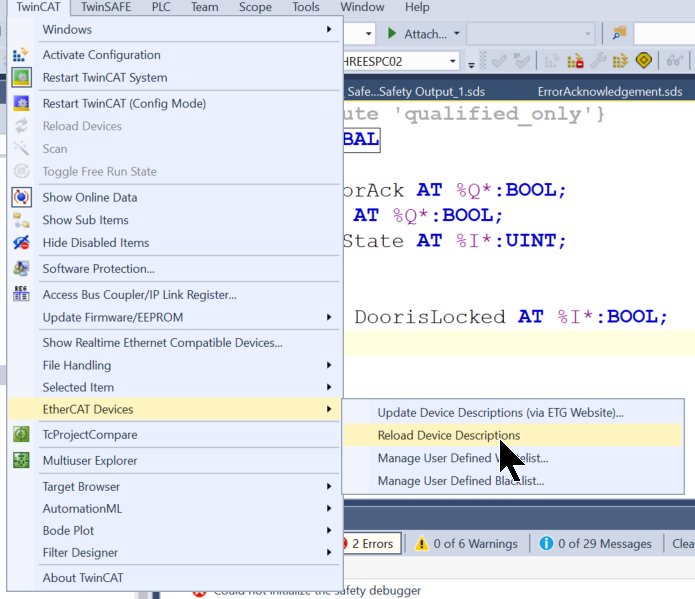Screen dimensions: 695x599
Task: Click the Multiuser Explorer icon
Action: pyautogui.click(x=21, y=460)
